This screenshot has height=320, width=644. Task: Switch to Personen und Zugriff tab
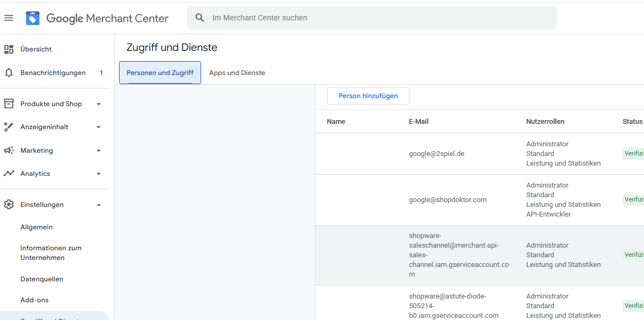[160, 73]
